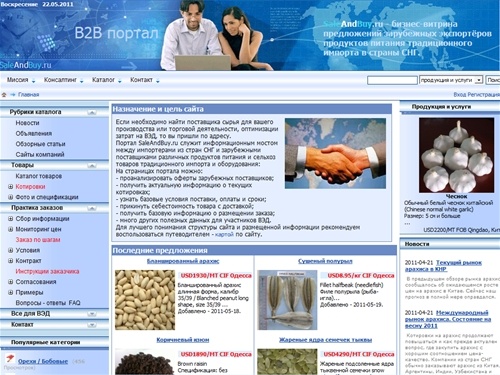The width and height of the screenshot is (500, 375).
Task: Click the USD8.95/кг CIF Одесса price
Action: click(x=361, y=276)
